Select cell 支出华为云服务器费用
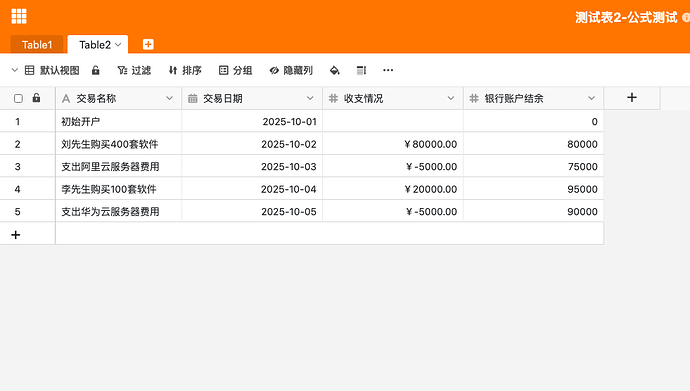 click(119, 212)
